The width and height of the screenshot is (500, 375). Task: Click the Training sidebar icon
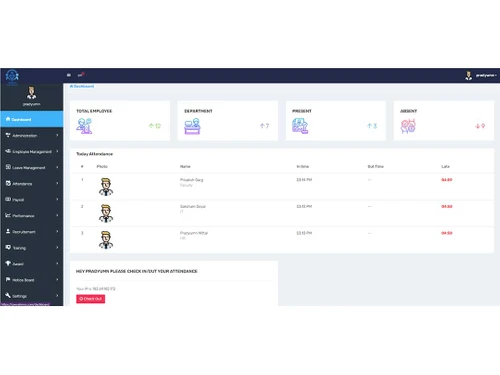8,247
